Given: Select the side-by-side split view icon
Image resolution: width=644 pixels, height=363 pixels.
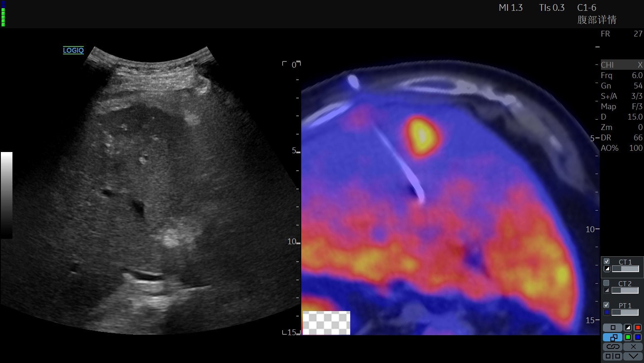Looking at the screenshot, I should (x=612, y=356).
